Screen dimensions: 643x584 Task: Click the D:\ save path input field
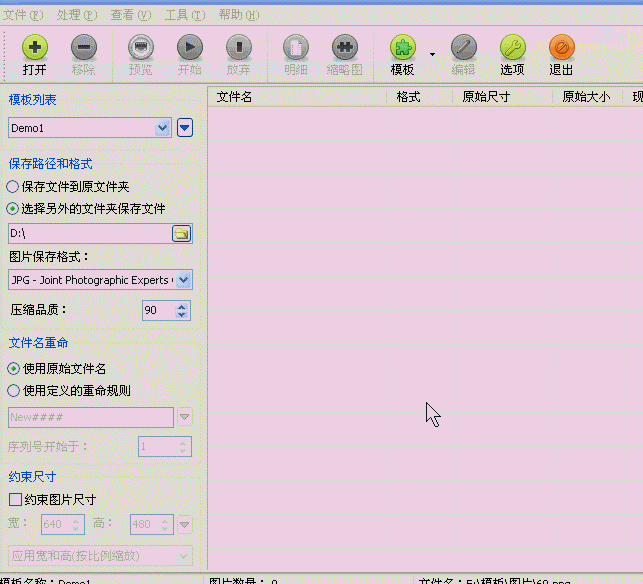89,233
